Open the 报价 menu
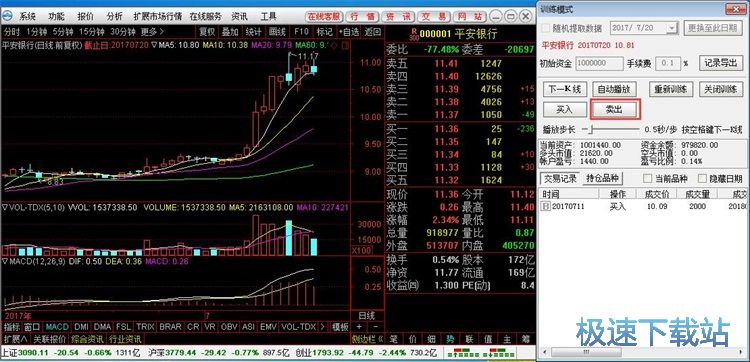The height and width of the screenshot is (362, 750). tap(85, 16)
